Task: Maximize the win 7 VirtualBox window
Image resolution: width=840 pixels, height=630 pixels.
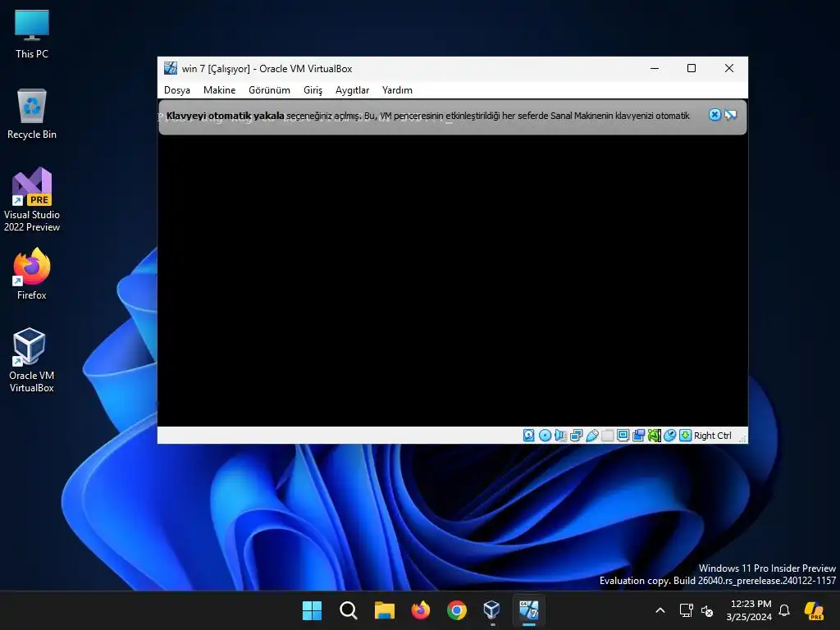Action: pyautogui.click(x=692, y=69)
